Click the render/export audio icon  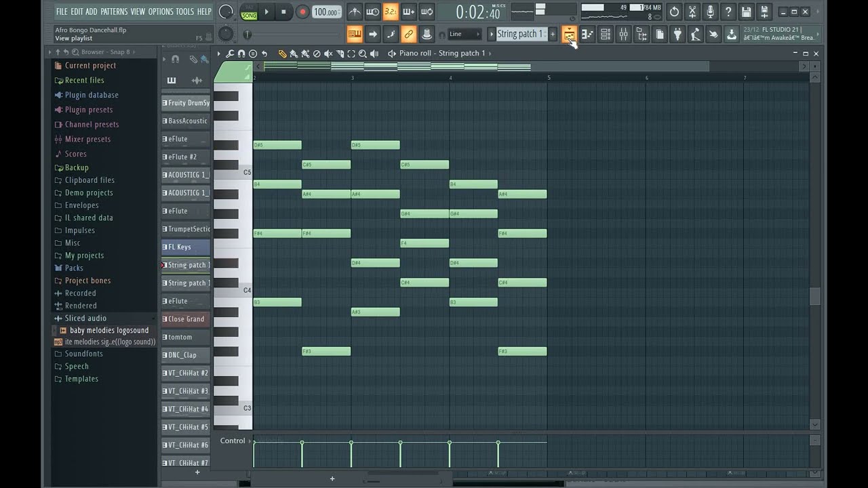click(x=764, y=12)
